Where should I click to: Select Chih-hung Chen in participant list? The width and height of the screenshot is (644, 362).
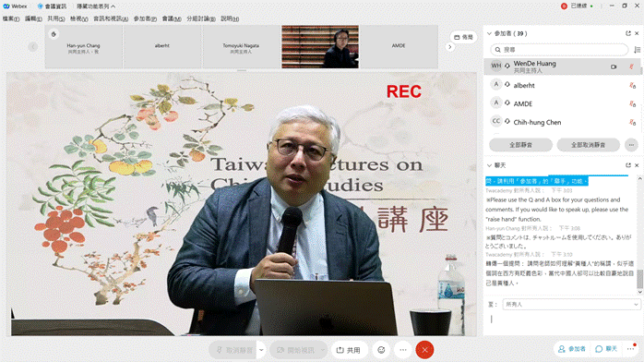pyautogui.click(x=562, y=122)
